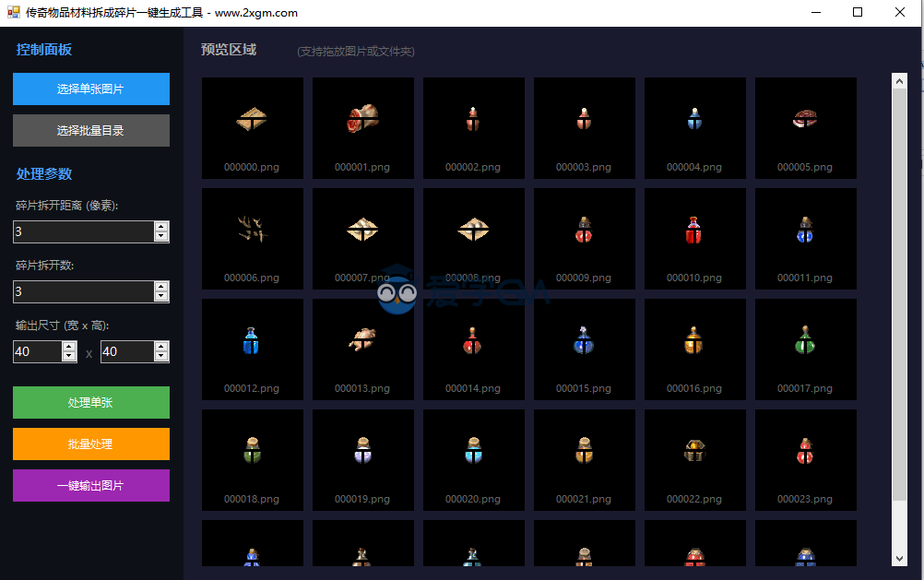
Task: Click 选择单张图片 blue button
Action: point(91,89)
